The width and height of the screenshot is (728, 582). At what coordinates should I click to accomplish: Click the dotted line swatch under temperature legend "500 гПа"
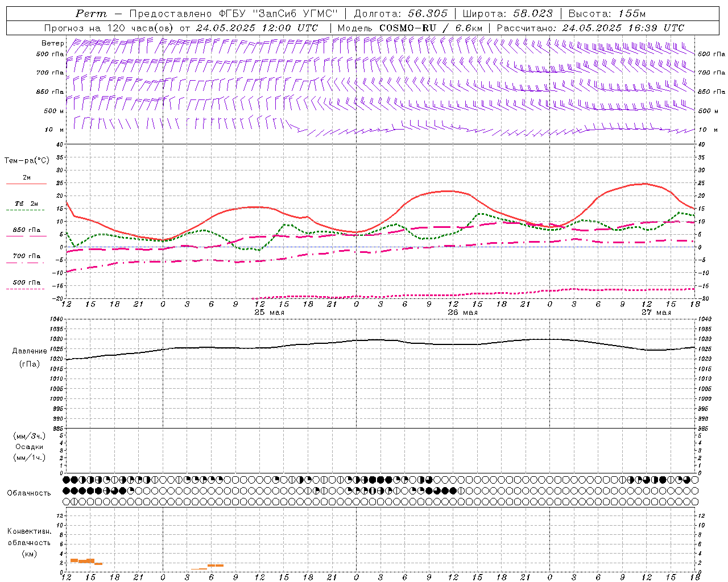[x=26, y=289]
